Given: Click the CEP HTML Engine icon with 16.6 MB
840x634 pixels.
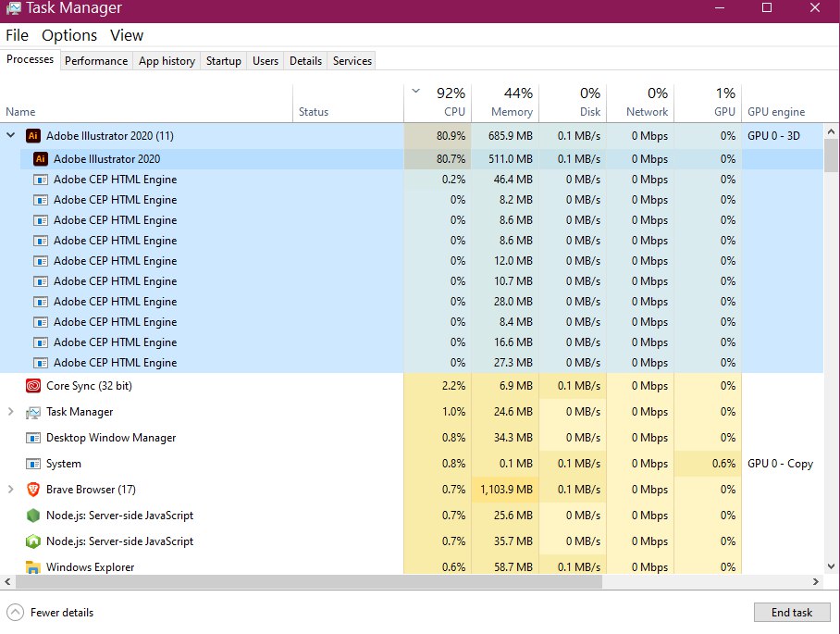Looking at the screenshot, I should 40,342.
